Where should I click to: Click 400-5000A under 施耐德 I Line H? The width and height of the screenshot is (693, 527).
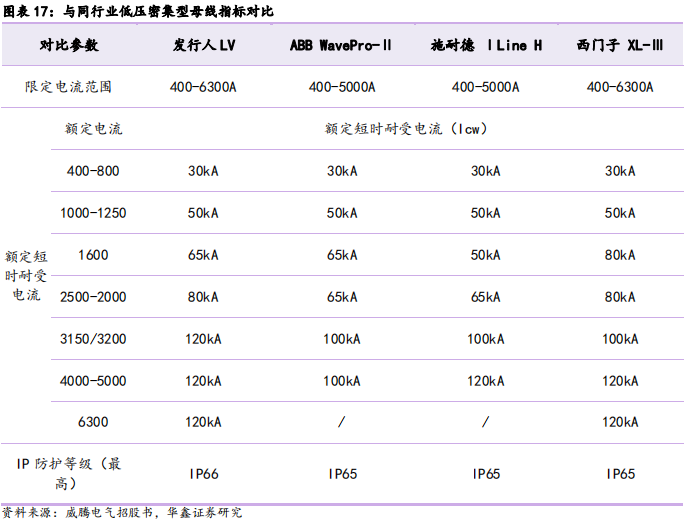[485, 87]
